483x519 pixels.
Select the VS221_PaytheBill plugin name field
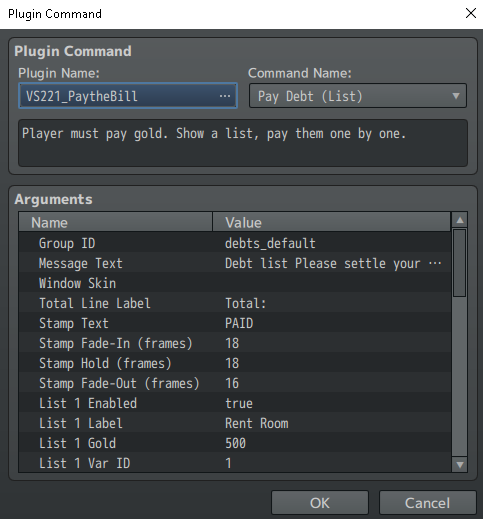click(128, 96)
